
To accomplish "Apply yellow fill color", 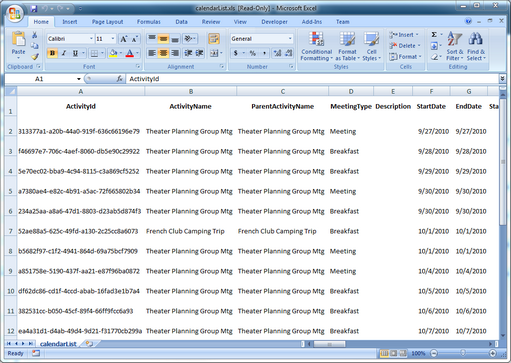I will click(113, 53).
